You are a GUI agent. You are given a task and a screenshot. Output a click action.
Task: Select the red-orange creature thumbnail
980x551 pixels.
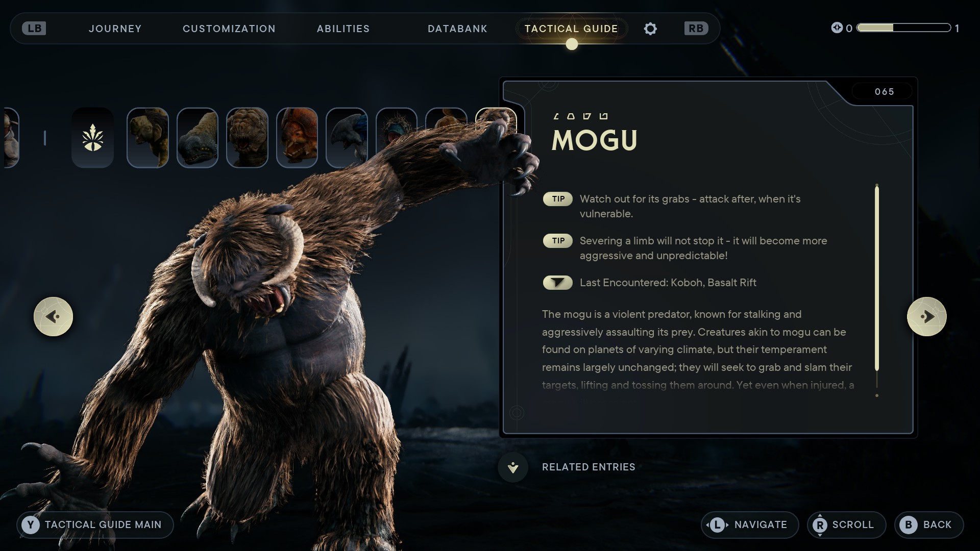[x=297, y=138]
